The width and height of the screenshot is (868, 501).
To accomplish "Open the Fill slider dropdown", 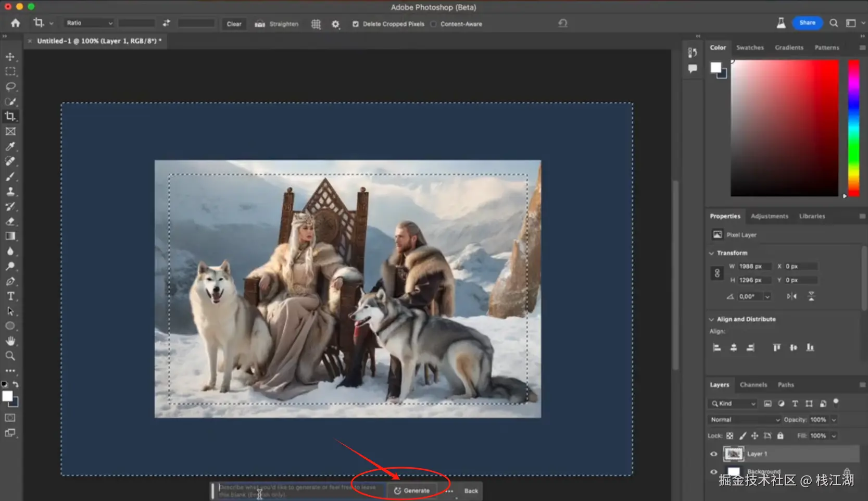I will (834, 436).
